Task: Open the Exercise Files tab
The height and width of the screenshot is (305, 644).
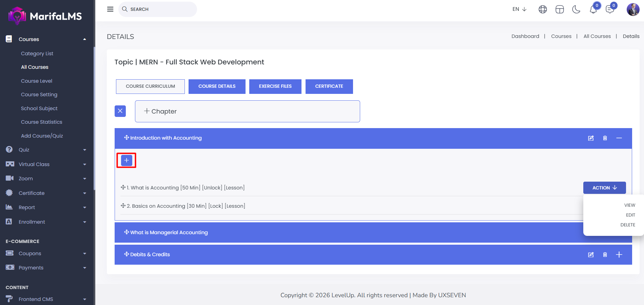Action: pos(275,86)
